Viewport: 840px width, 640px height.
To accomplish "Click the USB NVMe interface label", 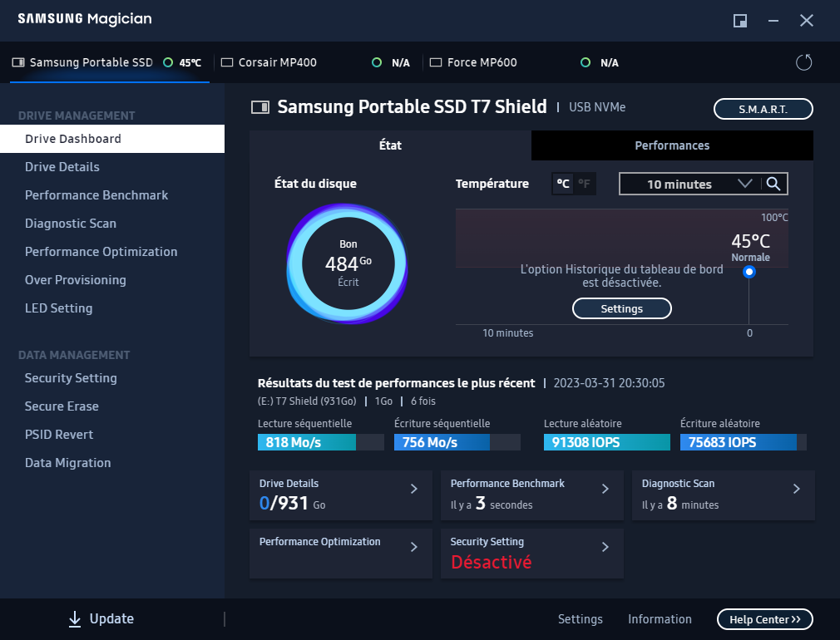I will (597, 108).
